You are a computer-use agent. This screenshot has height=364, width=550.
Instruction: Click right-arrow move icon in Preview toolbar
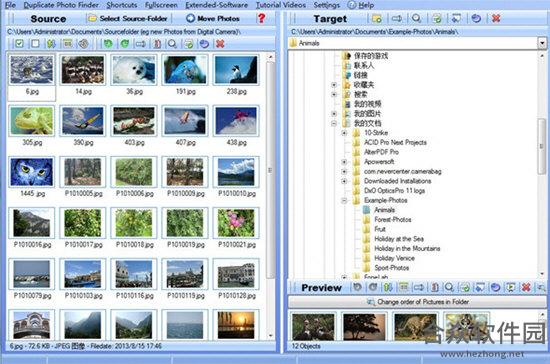(419, 288)
